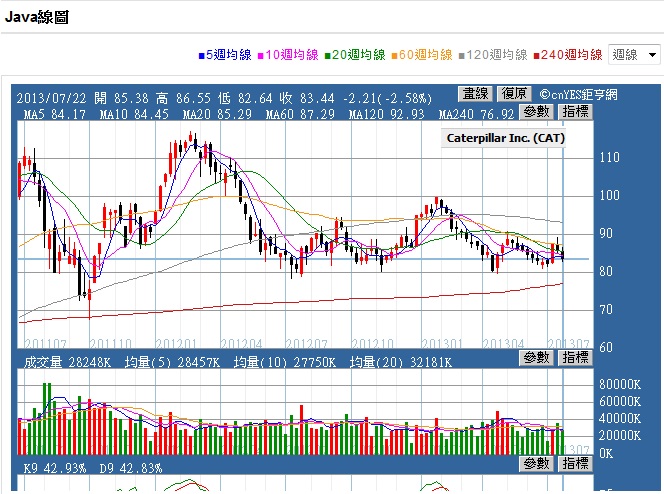Click the 120週均線 legend label
Image resolution: width=664 pixels, height=494 pixels.
click(x=497, y=55)
